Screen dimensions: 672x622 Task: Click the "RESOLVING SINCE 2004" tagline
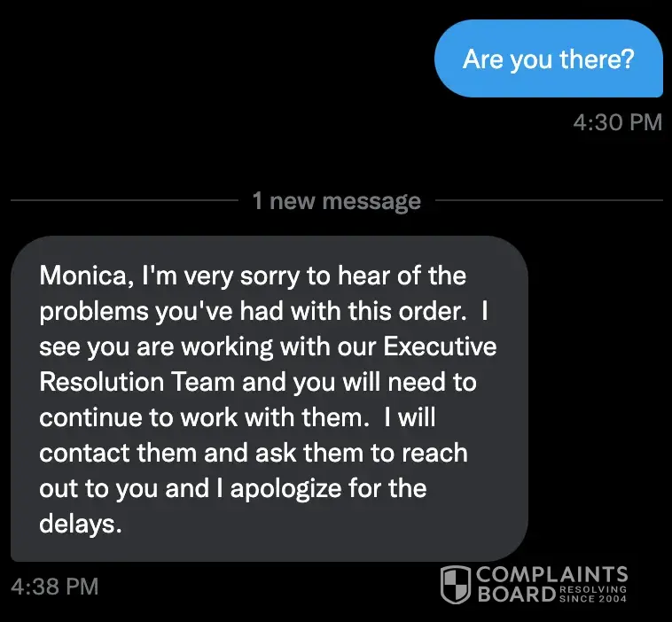pyautogui.click(x=593, y=595)
